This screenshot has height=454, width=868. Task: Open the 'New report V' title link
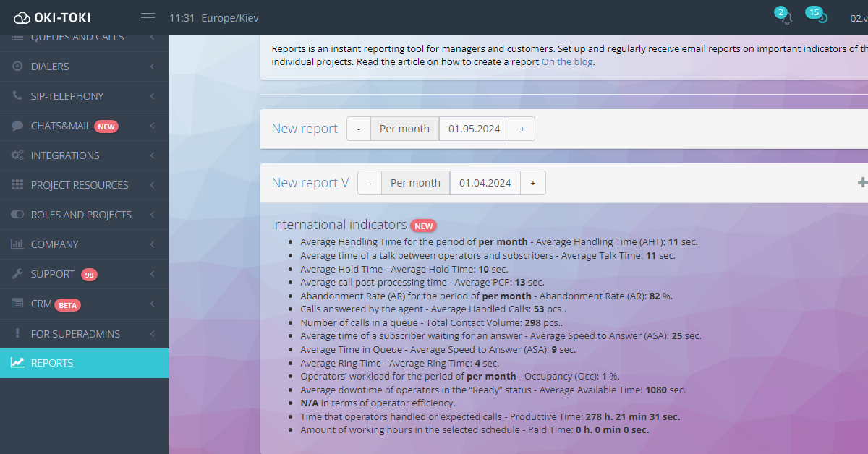[310, 183]
